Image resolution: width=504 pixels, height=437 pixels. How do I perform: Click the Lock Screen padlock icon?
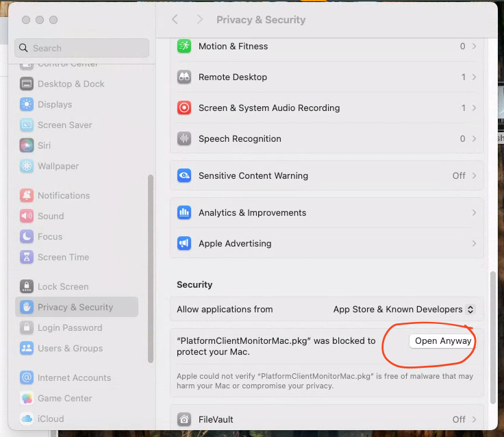[27, 286]
